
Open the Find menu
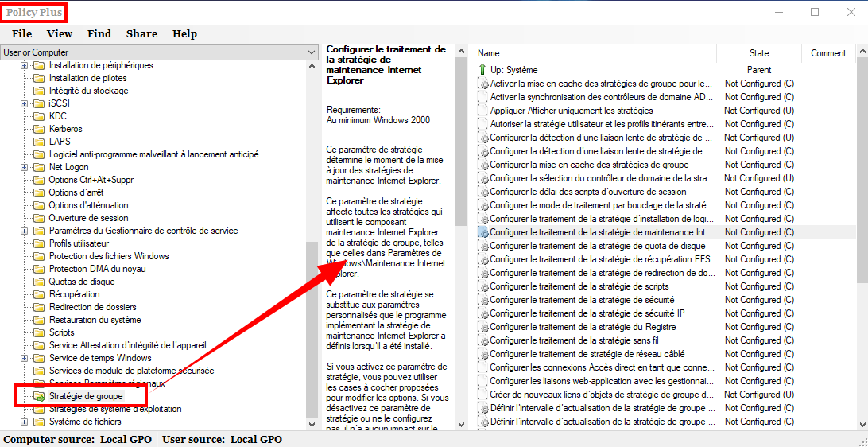tap(99, 33)
